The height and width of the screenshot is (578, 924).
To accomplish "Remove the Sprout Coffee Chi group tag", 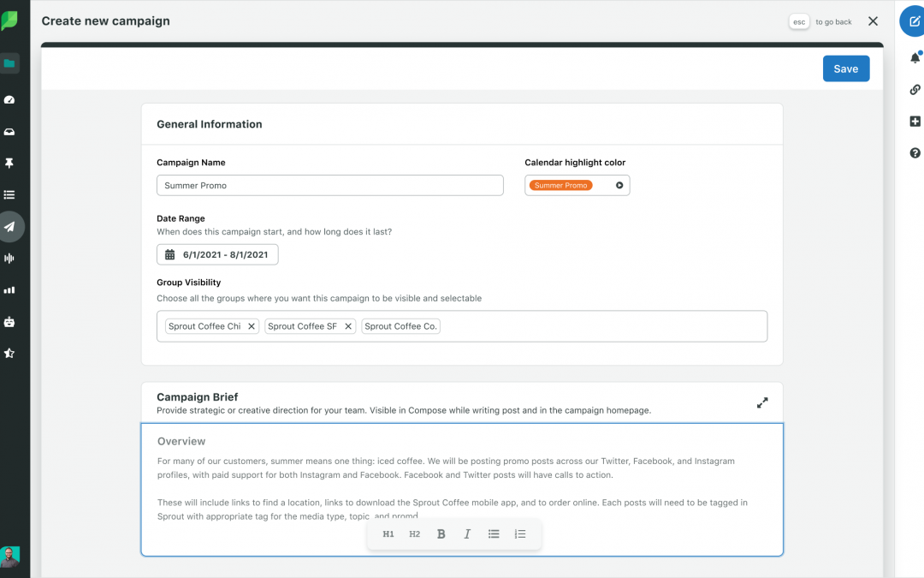I will 252,326.
